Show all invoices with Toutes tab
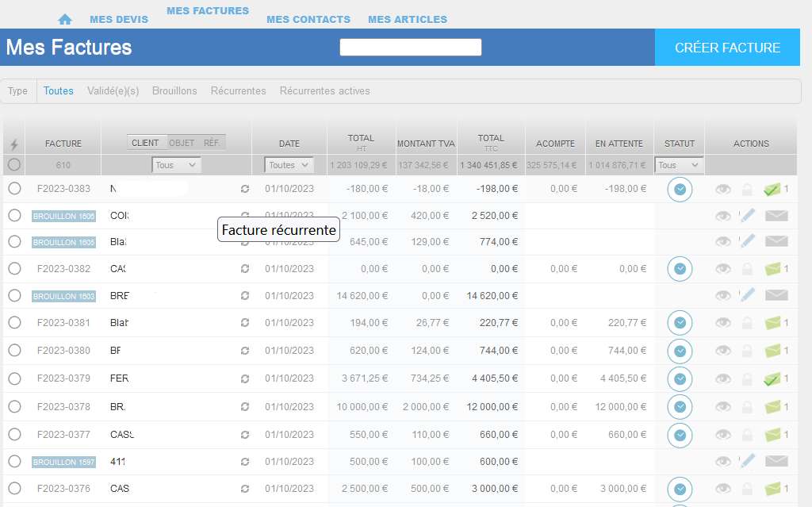Screen dimensions: 812x507 tap(59, 90)
